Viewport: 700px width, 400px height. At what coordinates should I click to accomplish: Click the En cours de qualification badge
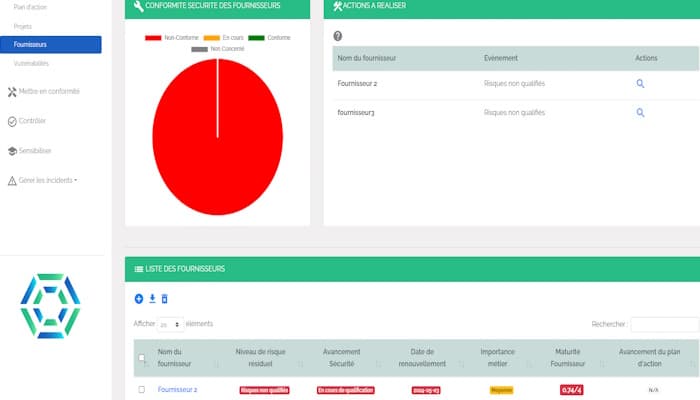(346, 390)
